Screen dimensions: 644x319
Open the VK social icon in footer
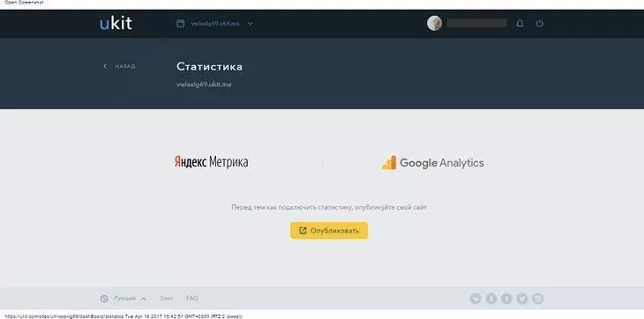click(476, 299)
